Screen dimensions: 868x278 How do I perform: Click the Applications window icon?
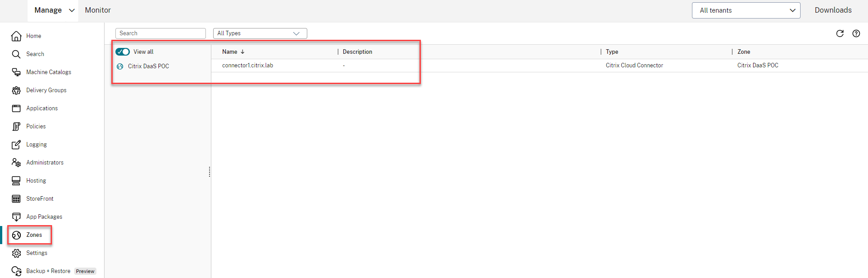click(x=16, y=108)
